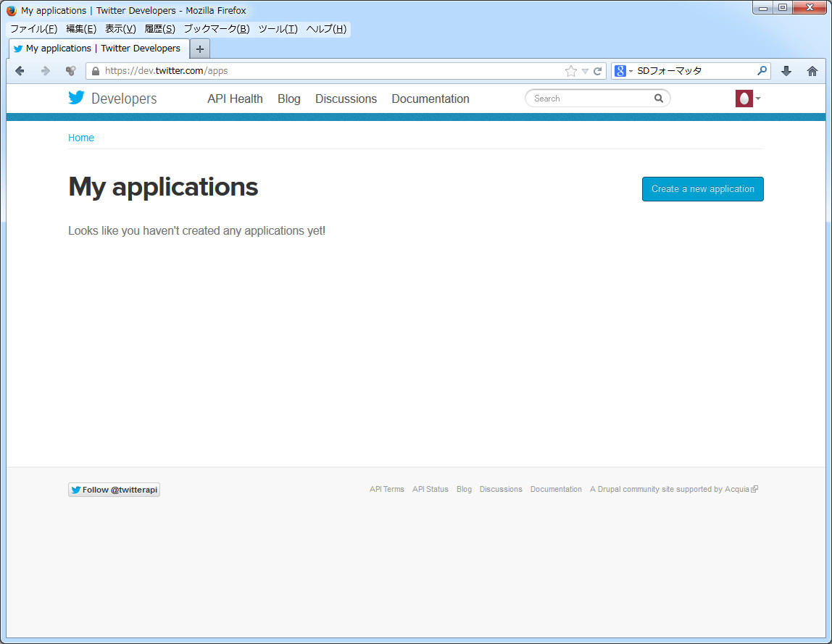Screen dimensions: 832x644
Task: Open the API Health navigation link
Action: click(x=235, y=99)
